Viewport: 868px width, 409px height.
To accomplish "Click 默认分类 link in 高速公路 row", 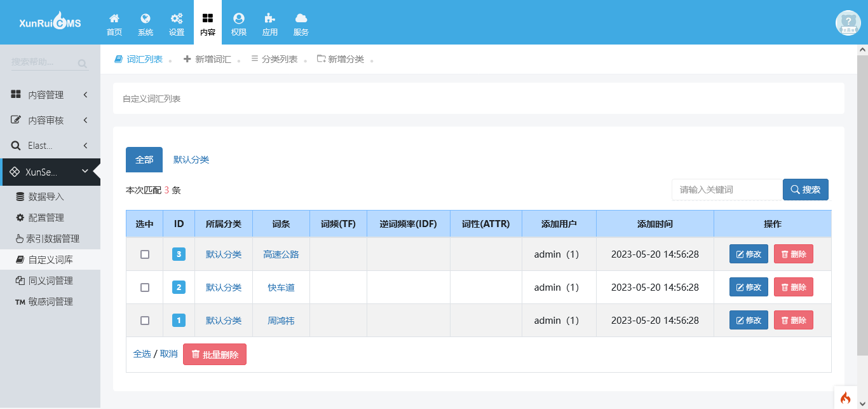I will 224,254.
